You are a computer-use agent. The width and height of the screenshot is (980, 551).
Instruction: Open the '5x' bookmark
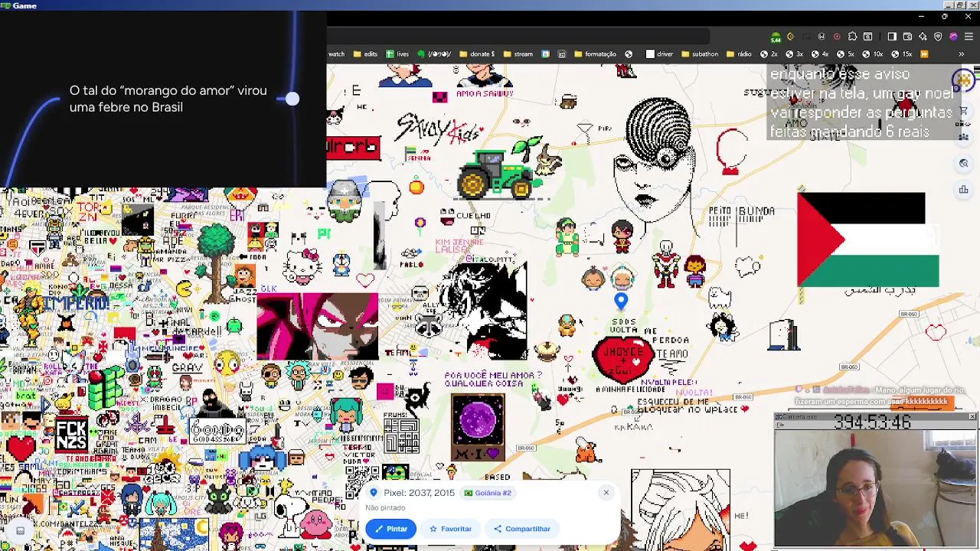click(x=845, y=54)
